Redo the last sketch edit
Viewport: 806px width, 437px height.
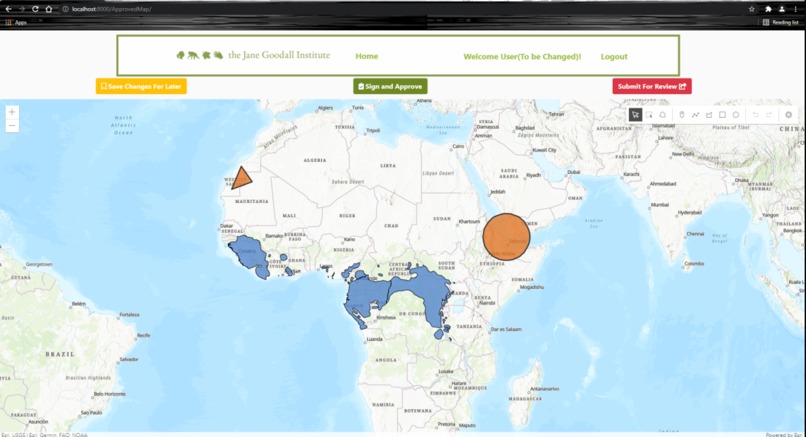click(x=768, y=115)
